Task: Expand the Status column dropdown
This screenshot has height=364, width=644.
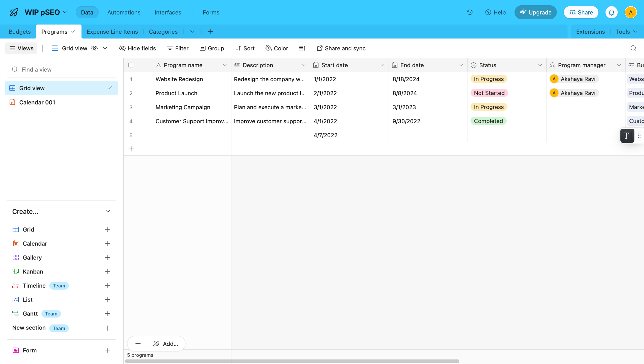Action: click(x=540, y=65)
